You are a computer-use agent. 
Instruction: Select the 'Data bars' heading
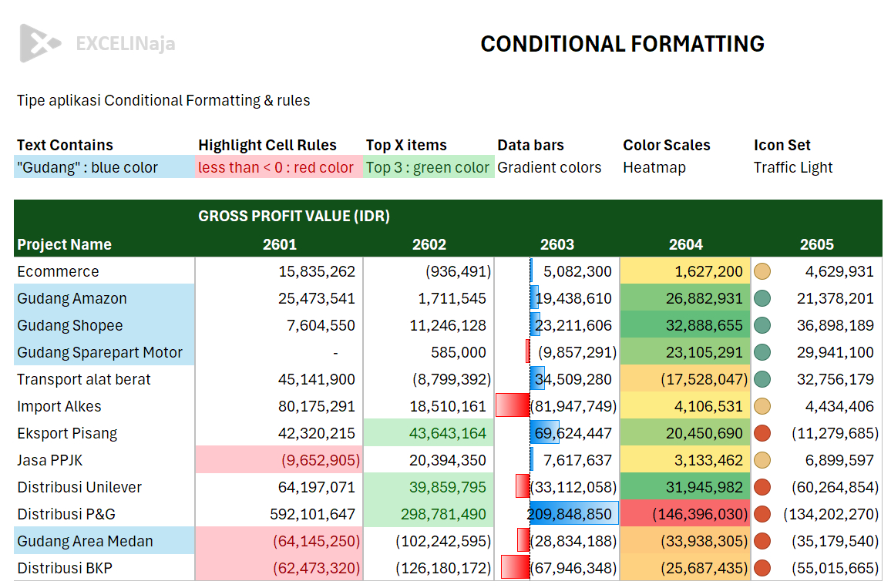click(x=531, y=145)
